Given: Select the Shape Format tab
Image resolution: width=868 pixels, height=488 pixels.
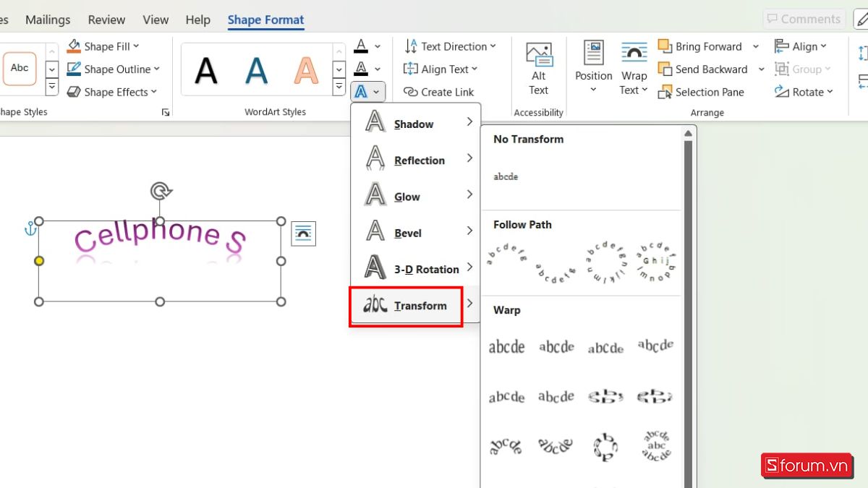Looking at the screenshot, I should click(266, 20).
